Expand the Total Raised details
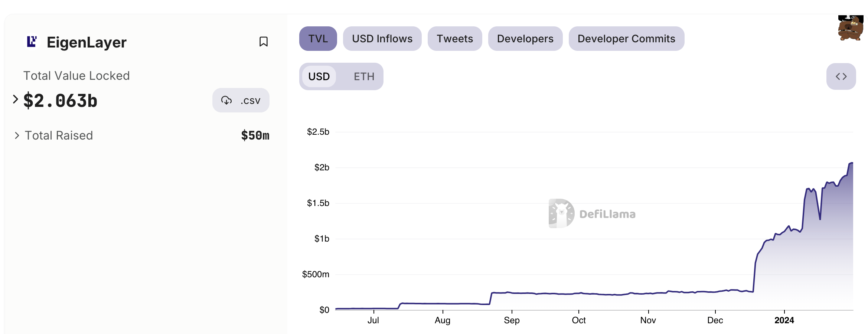Image resolution: width=868 pixels, height=334 pixels. tap(17, 135)
